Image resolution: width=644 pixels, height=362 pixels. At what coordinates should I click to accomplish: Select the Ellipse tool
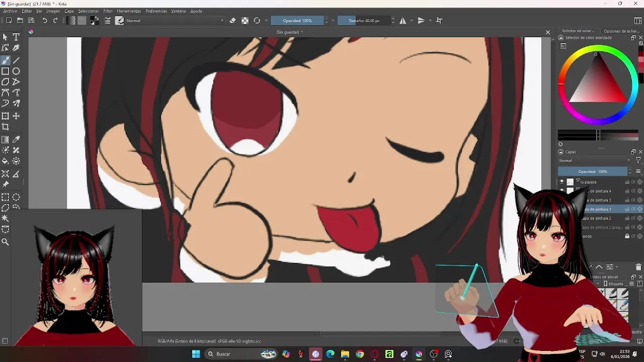(16, 71)
